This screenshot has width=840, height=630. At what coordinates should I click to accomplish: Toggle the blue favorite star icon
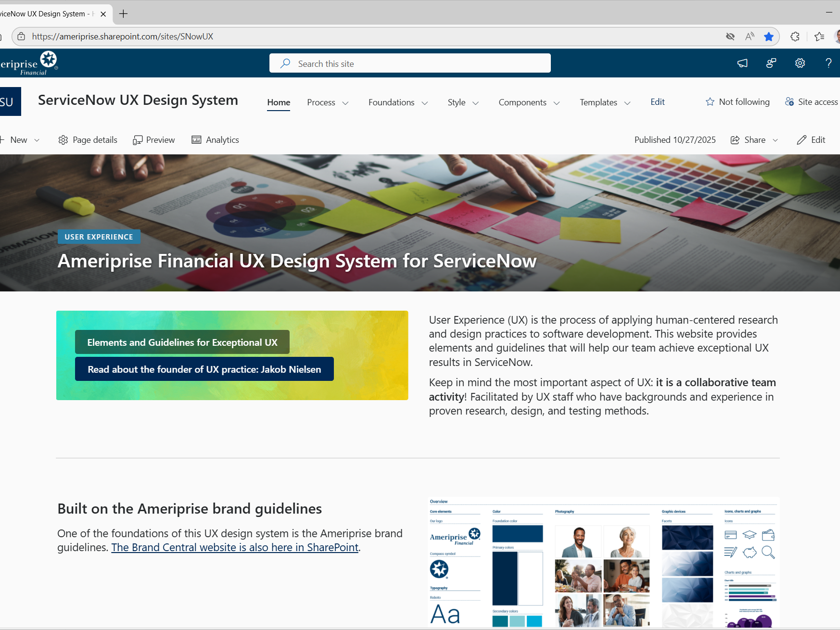(769, 37)
